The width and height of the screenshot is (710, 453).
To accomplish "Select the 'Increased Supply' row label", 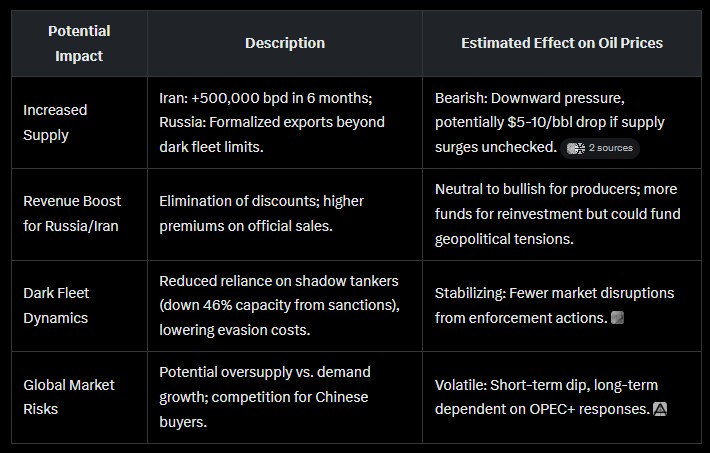I will (x=55, y=122).
